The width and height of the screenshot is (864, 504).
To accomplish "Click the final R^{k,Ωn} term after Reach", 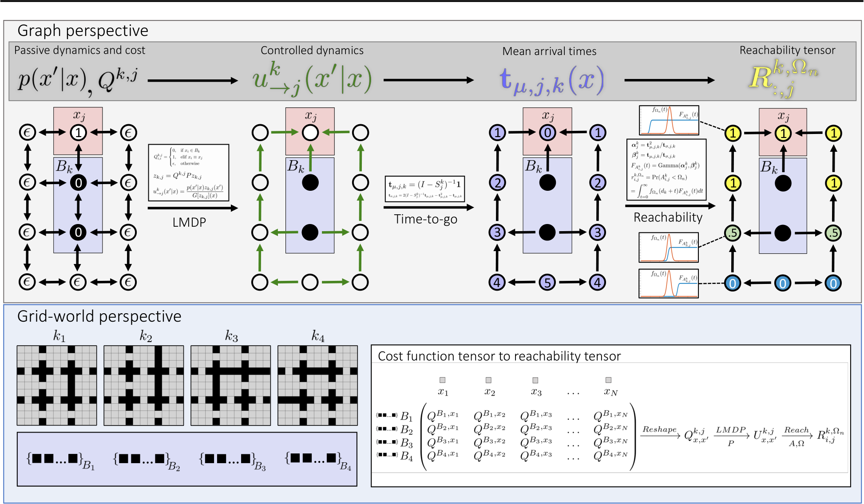I will pyautogui.click(x=830, y=435).
